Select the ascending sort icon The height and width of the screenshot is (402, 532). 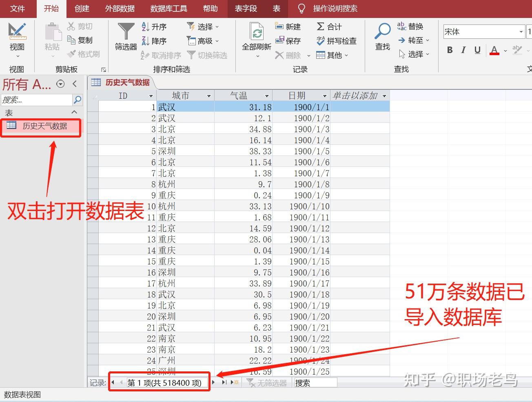point(145,26)
